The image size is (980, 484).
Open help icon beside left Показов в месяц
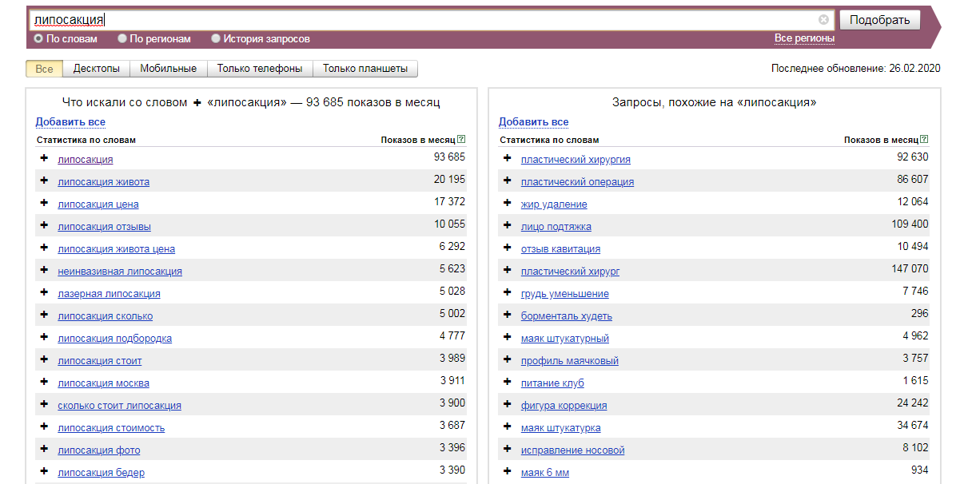pos(461,140)
